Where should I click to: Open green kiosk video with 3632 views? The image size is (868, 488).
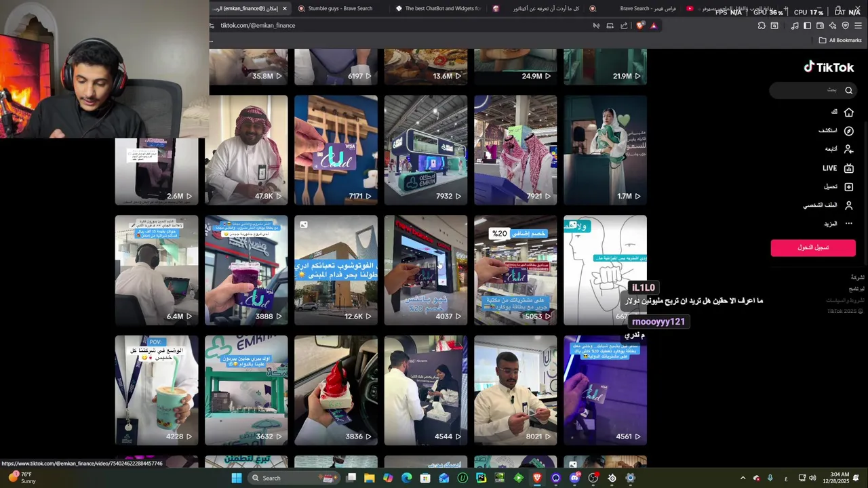click(x=246, y=390)
